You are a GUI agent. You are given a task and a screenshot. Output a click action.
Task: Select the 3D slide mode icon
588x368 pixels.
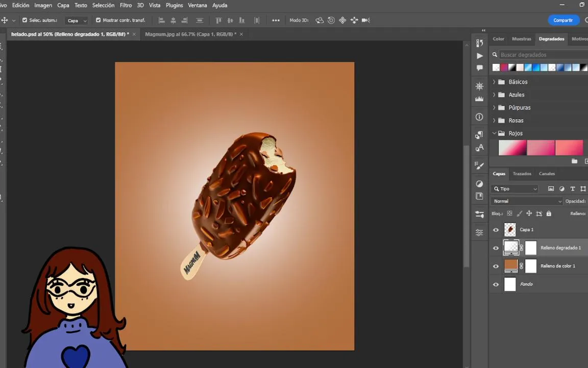click(x=354, y=20)
